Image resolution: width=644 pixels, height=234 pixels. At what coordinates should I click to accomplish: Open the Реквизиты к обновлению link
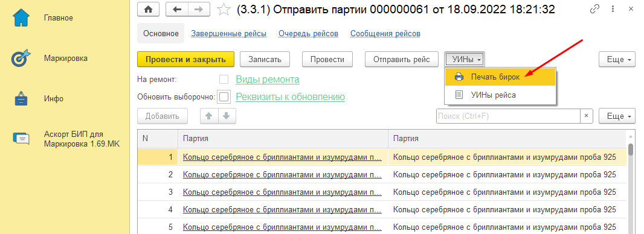click(x=291, y=97)
